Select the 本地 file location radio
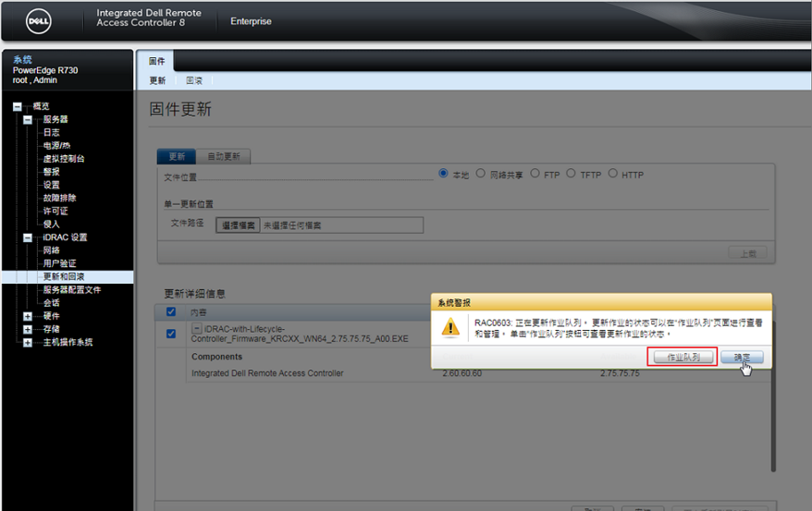 click(x=443, y=174)
